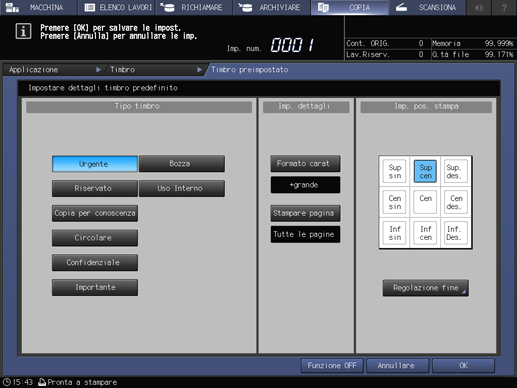Click the RICHIAMARE recall disk icon
Screen dimensions: 517x388
pos(168,7)
